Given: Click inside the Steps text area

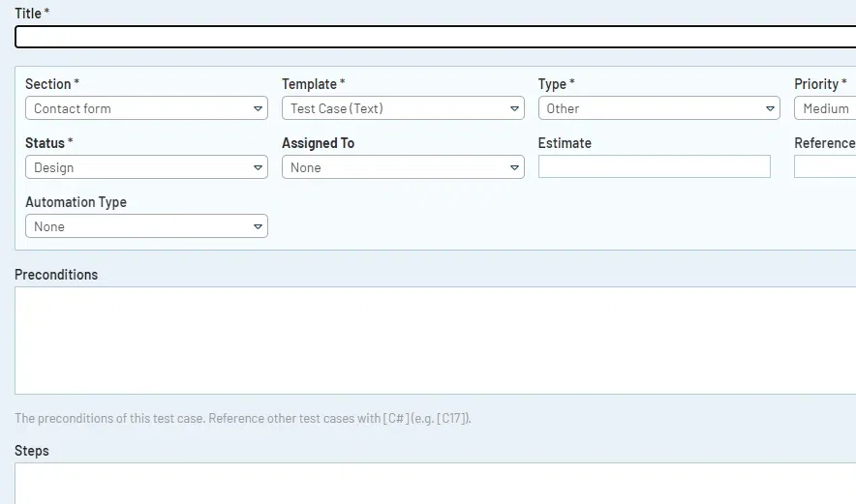Looking at the screenshot, I should pyautogui.click(x=436, y=484).
